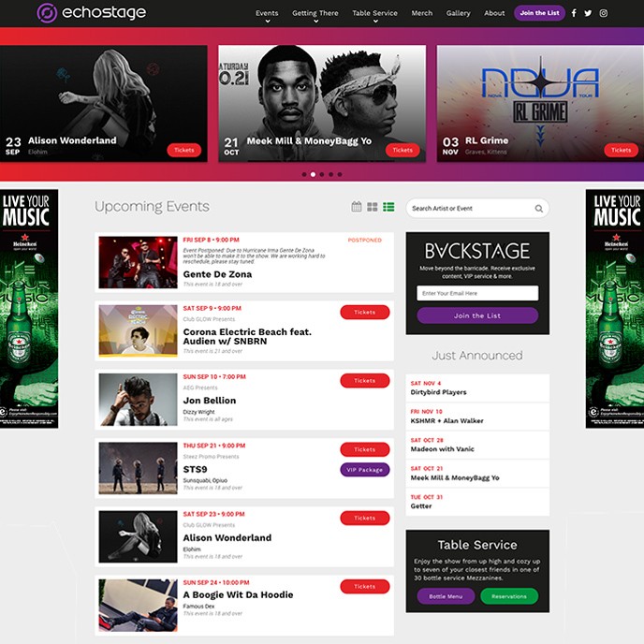
Task: Open the Echostage Facebook page icon
Action: point(574,13)
